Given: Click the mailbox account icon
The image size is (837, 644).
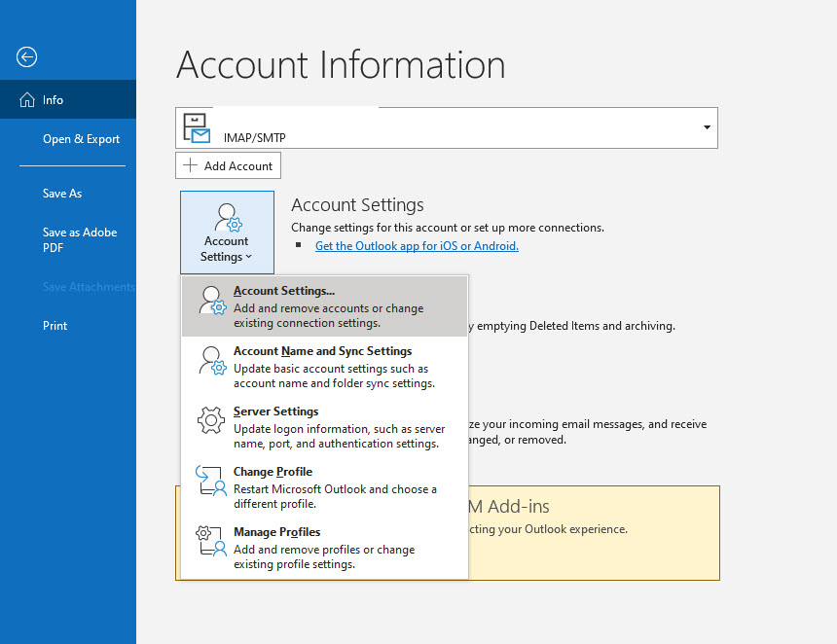Looking at the screenshot, I should [196, 128].
